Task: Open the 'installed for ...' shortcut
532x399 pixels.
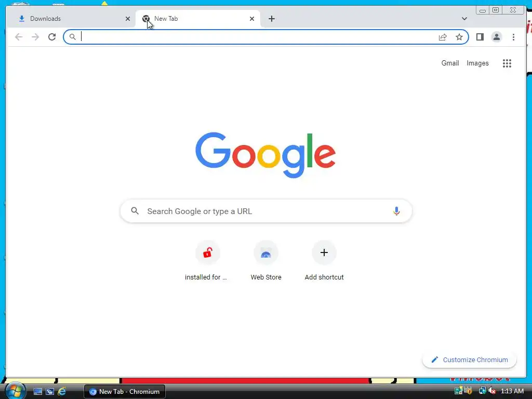Action: pos(208,261)
